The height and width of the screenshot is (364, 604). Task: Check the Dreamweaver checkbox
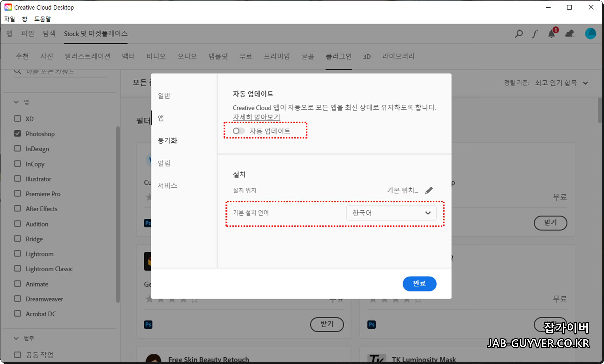click(18, 299)
